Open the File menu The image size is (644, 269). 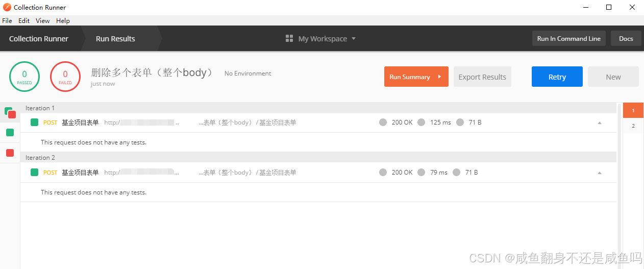[x=7, y=21]
